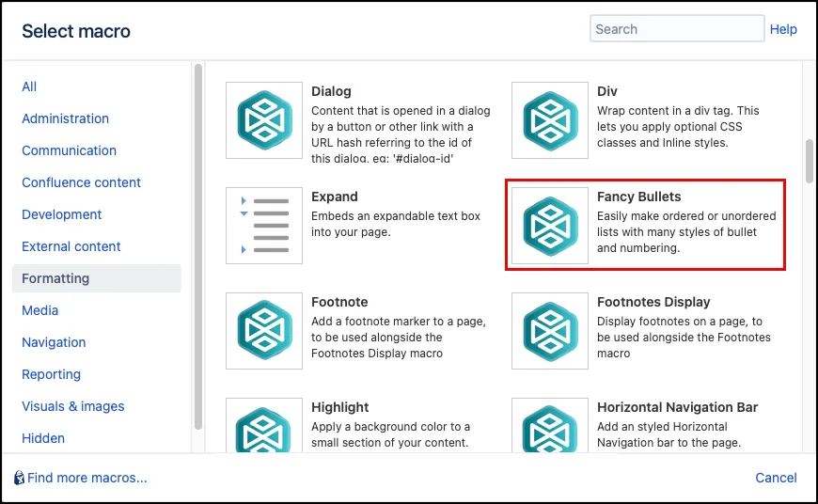Viewport: 818px width, 504px height.
Task: Click 'Add an styled Horizontal Navigation bar' description
Action: click(x=669, y=434)
